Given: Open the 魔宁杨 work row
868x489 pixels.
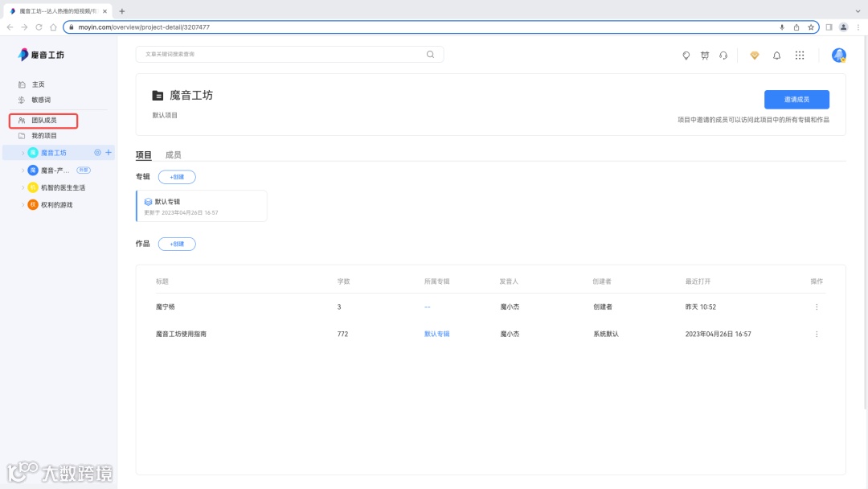Looking at the screenshot, I should coord(166,306).
